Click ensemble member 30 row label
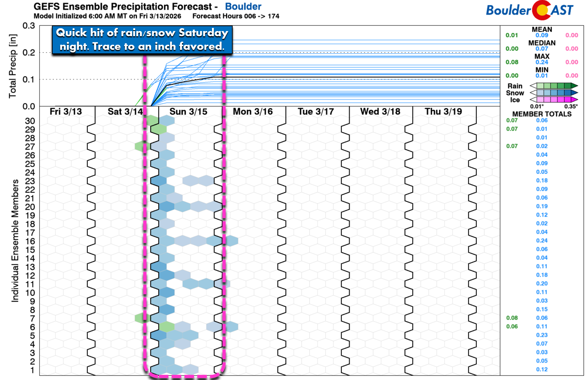Image resolution: width=588 pixels, height=380 pixels. tap(30, 121)
